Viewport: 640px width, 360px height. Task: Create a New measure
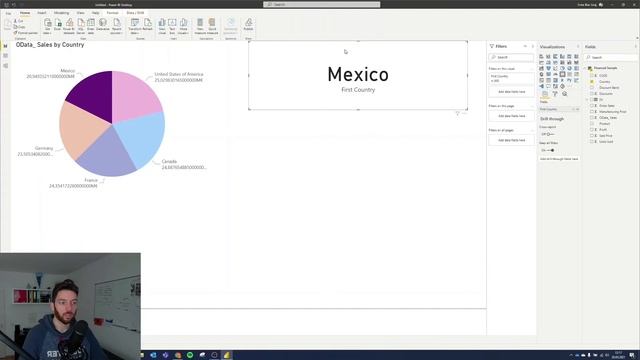200,25
